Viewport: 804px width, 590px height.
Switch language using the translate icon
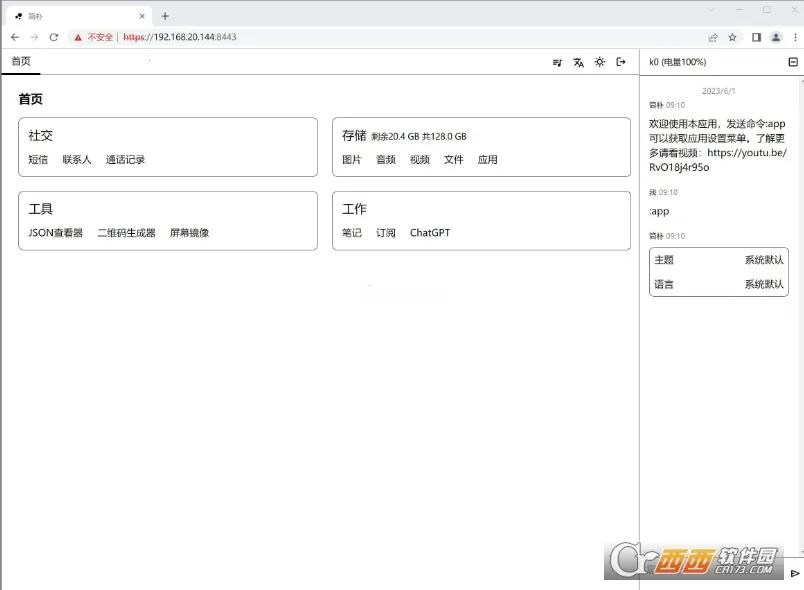pyautogui.click(x=578, y=62)
